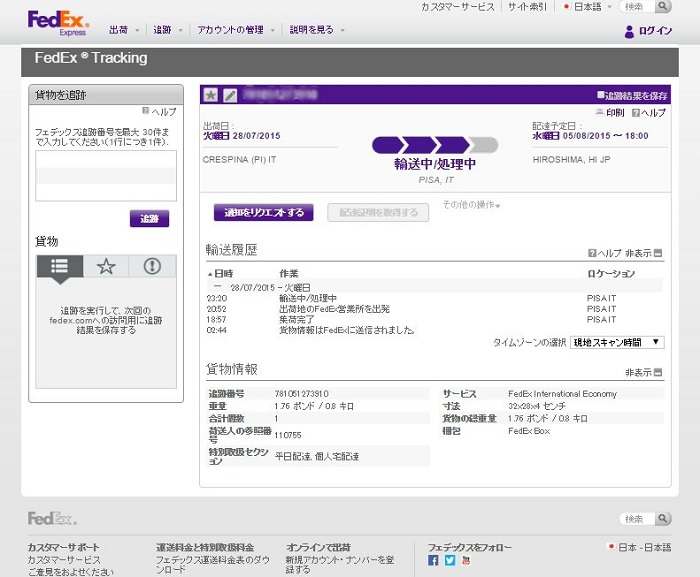Image resolution: width=700 pixels, height=577 pixels.
Task: Click footer ご意見をおよせください link
Action: (71, 572)
